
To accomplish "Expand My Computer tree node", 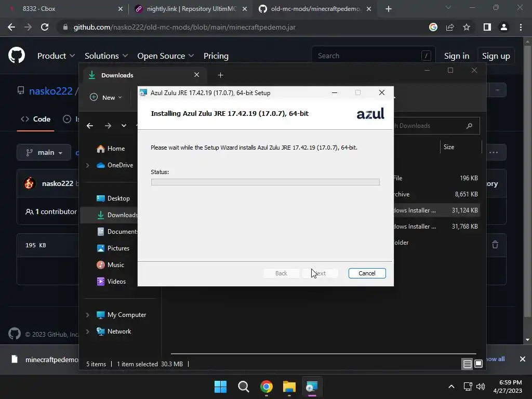I will tap(87, 315).
